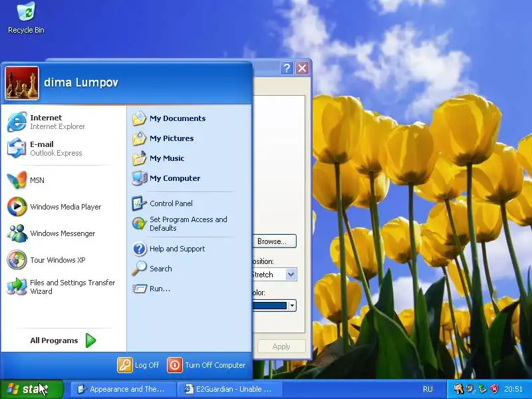Open the Color dropdown arrow in dialog
532x399 pixels.
(x=292, y=306)
